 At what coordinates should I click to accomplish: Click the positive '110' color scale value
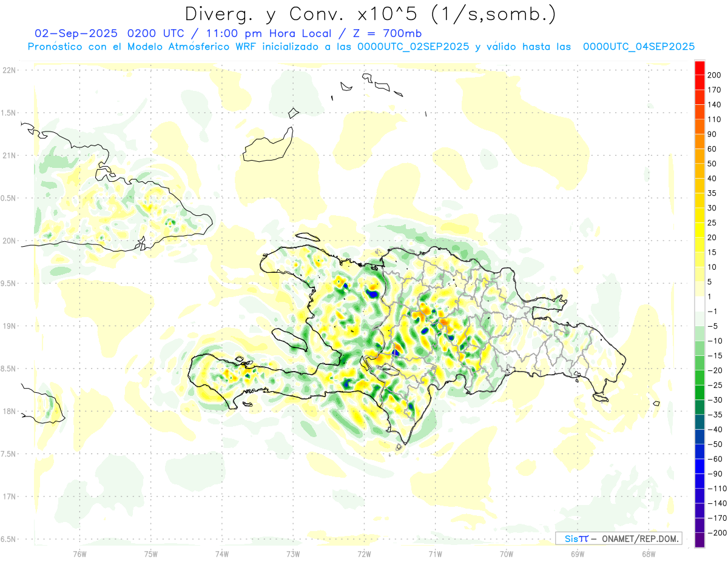[x=715, y=119]
